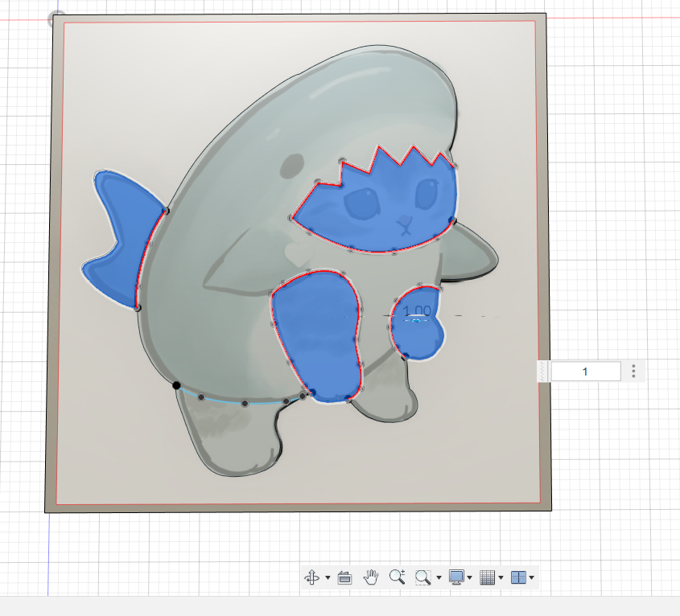Open Grid and Snaps settings icon
The image size is (680, 616).
click(488, 577)
